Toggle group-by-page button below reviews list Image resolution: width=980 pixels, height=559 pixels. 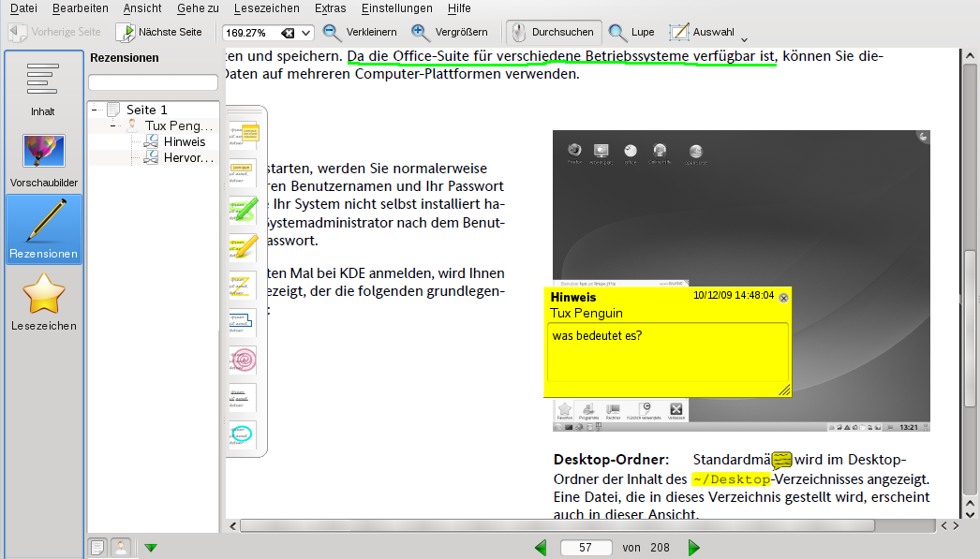pos(97,548)
